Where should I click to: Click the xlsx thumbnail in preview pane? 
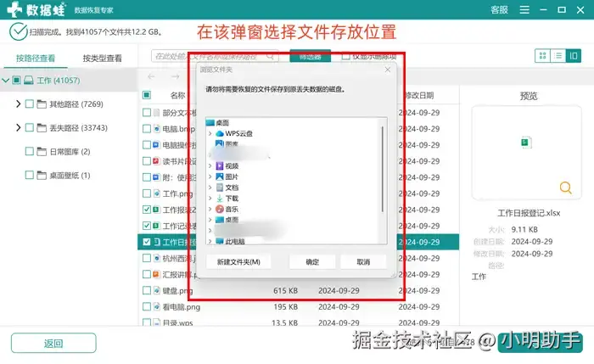[x=526, y=143]
